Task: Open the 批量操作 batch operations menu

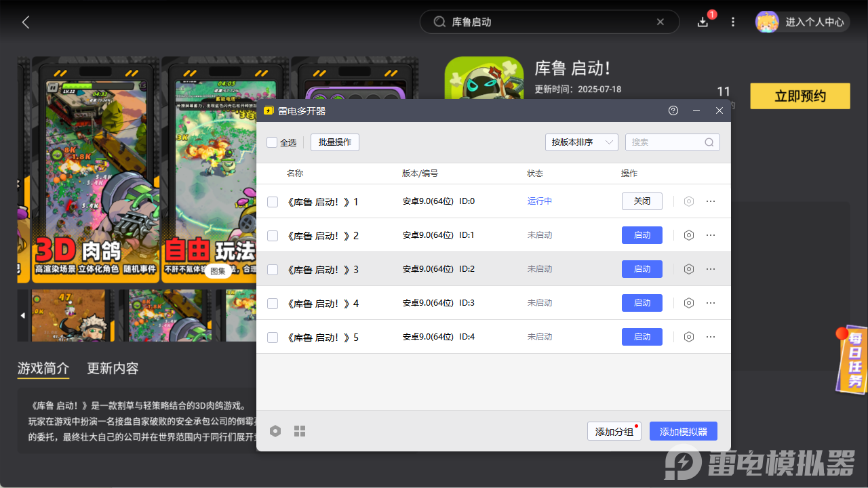Action: pos(335,142)
